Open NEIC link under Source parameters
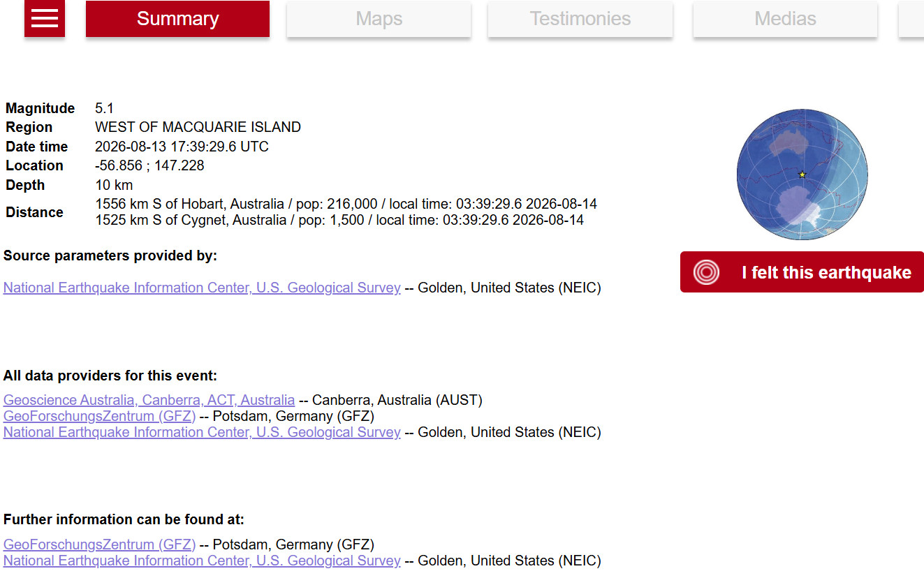924x578 pixels. (x=202, y=288)
